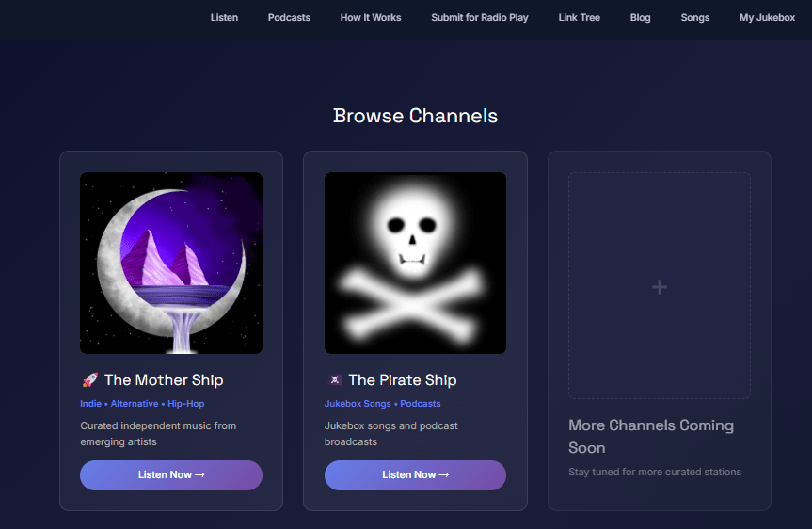812x529 pixels.
Task: Click the Indie • Alternative • Hip-Hop genre tags
Action: click(142, 404)
